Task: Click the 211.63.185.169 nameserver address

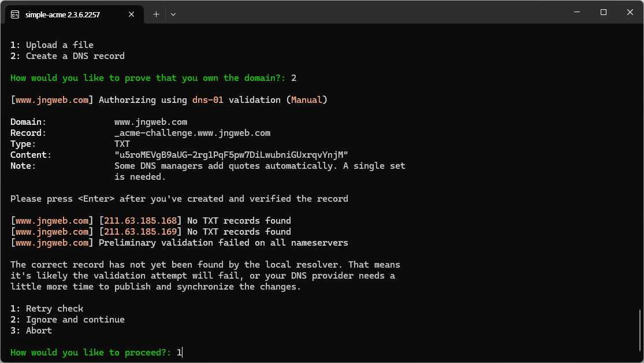Action: tap(140, 232)
